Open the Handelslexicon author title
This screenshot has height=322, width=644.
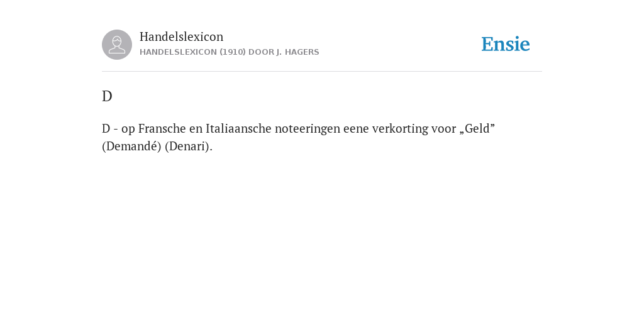pos(182,36)
